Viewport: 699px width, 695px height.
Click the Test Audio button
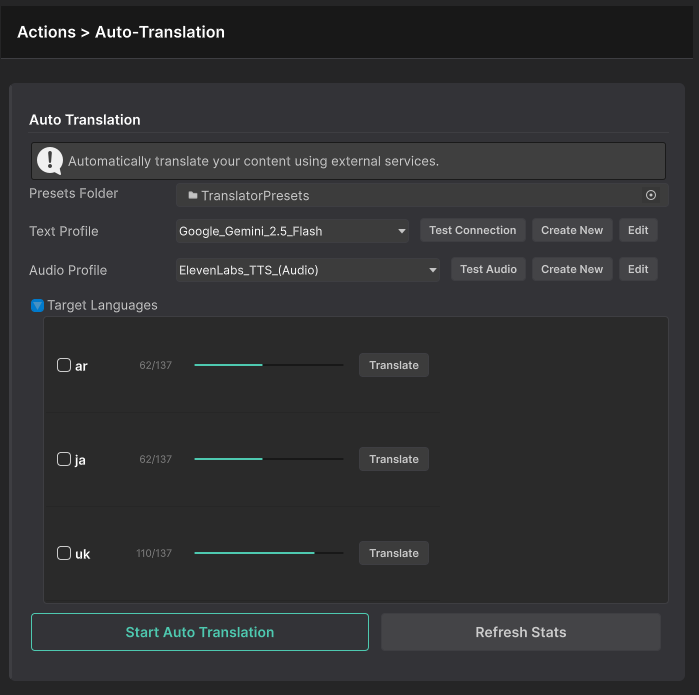click(x=488, y=269)
